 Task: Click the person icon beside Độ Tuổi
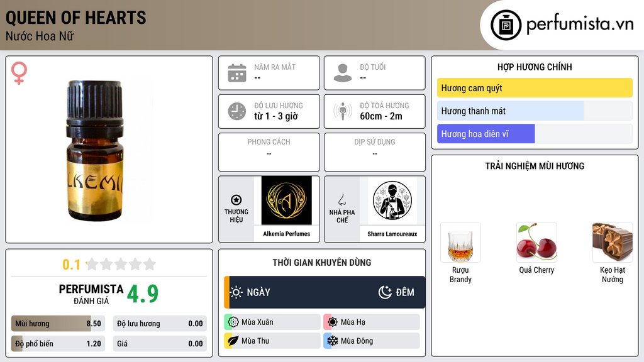(x=343, y=73)
